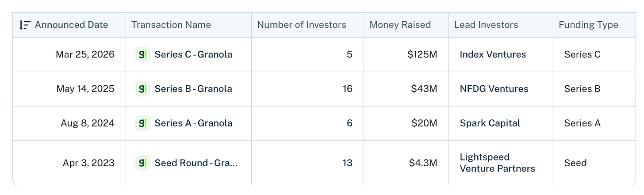The width and height of the screenshot is (644, 195).
Task: Click the Granola logo in Seed Round row
Action: pos(142,163)
